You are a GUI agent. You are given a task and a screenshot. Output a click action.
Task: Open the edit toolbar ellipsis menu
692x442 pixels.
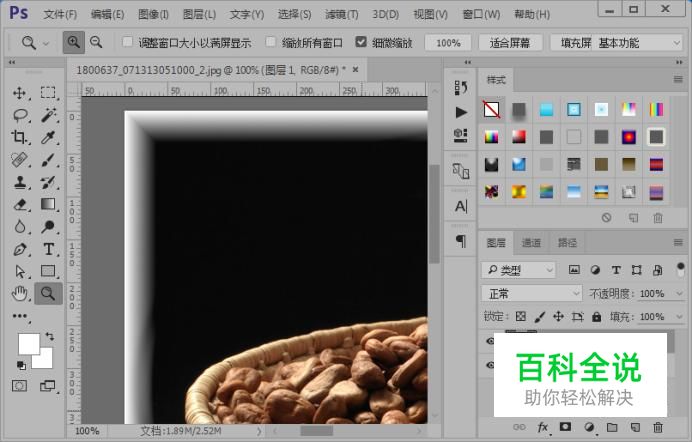[19, 316]
